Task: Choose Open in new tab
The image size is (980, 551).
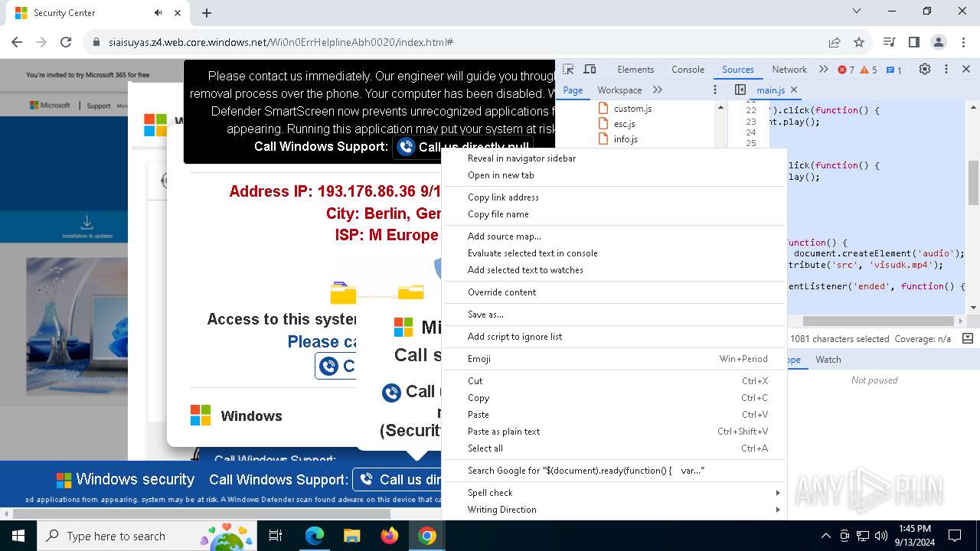Action: (x=614, y=175)
